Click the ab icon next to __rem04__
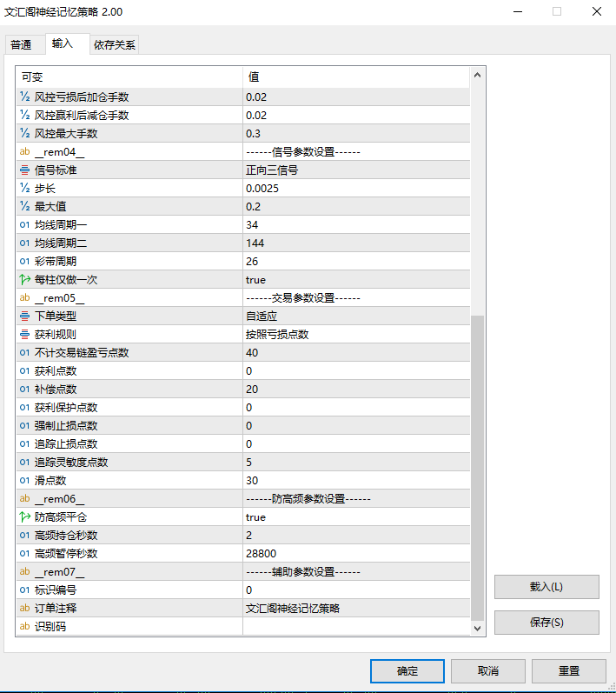The width and height of the screenshot is (616, 693). point(24,152)
